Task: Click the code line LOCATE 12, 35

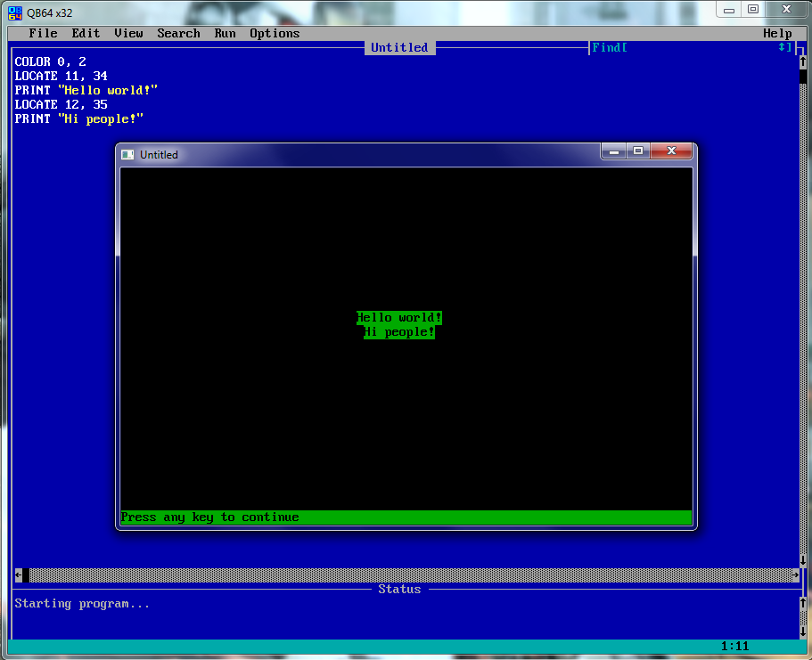Action: pyautogui.click(x=62, y=104)
